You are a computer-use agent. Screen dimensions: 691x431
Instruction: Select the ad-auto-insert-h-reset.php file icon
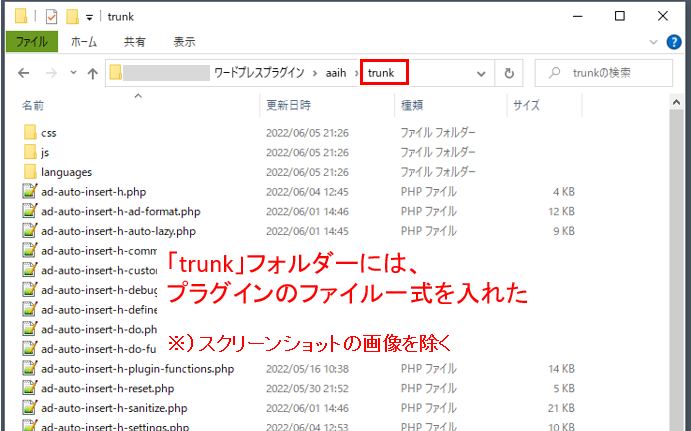(30, 388)
